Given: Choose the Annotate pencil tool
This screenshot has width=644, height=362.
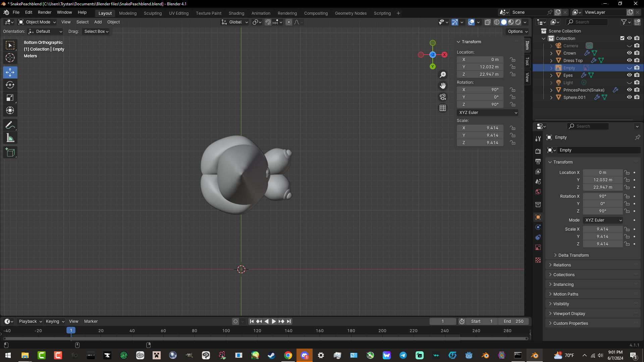Looking at the screenshot, I should (10, 125).
